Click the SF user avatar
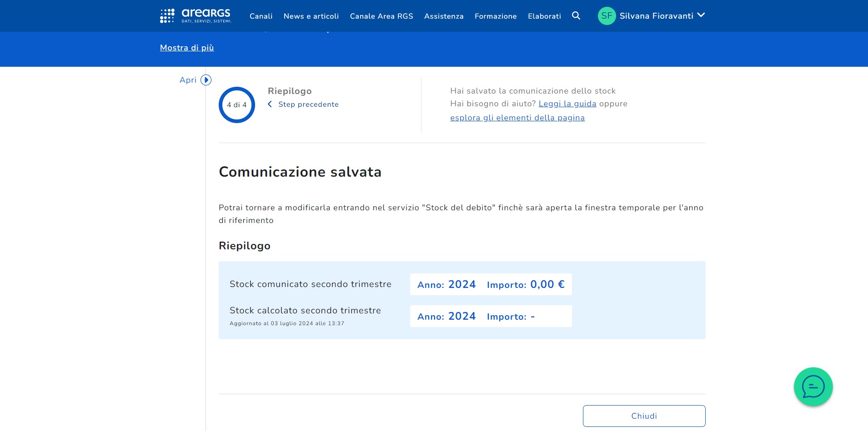 607,16
